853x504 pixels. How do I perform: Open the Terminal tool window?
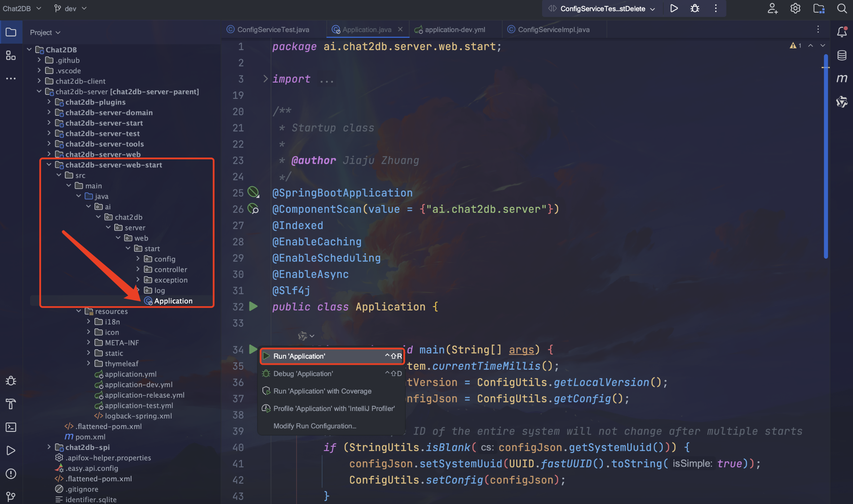click(11, 427)
